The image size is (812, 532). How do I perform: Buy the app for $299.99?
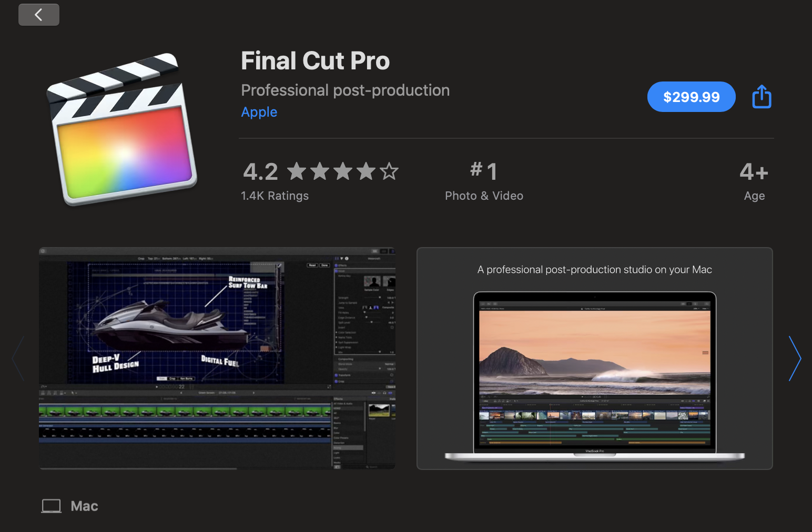pos(691,97)
